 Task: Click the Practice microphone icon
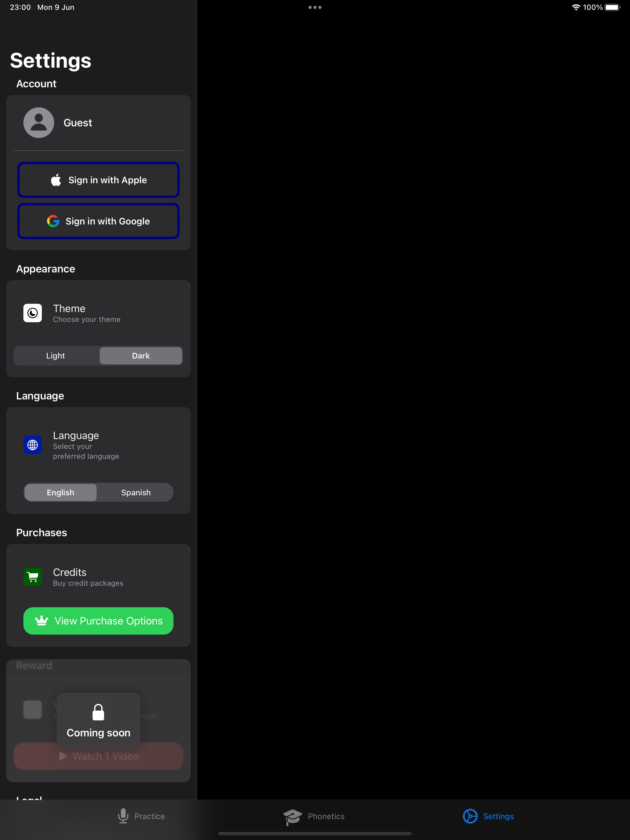[123, 816]
